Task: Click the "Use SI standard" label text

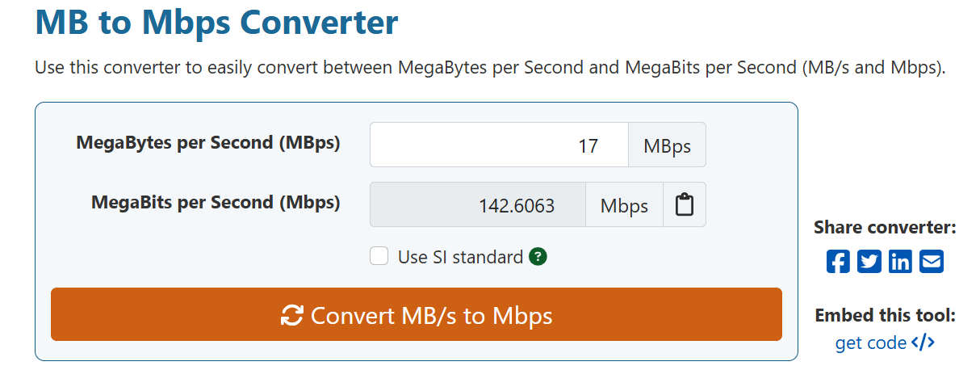Action: pos(461,257)
